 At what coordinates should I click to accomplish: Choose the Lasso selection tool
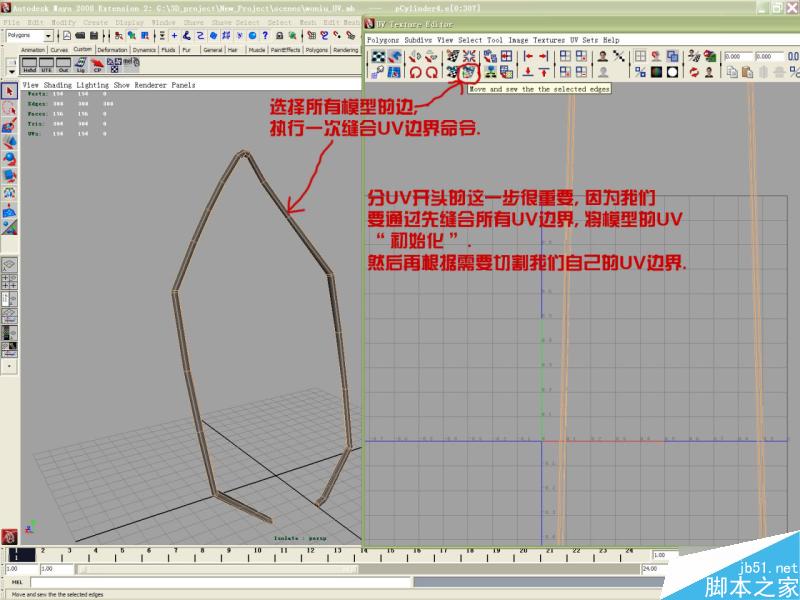click(x=8, y=107)
